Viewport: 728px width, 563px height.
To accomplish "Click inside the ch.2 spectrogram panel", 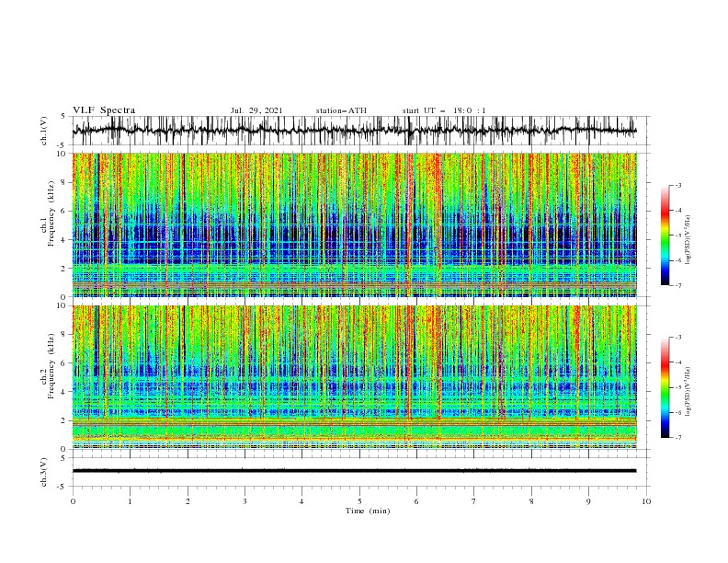I will 354,377.
